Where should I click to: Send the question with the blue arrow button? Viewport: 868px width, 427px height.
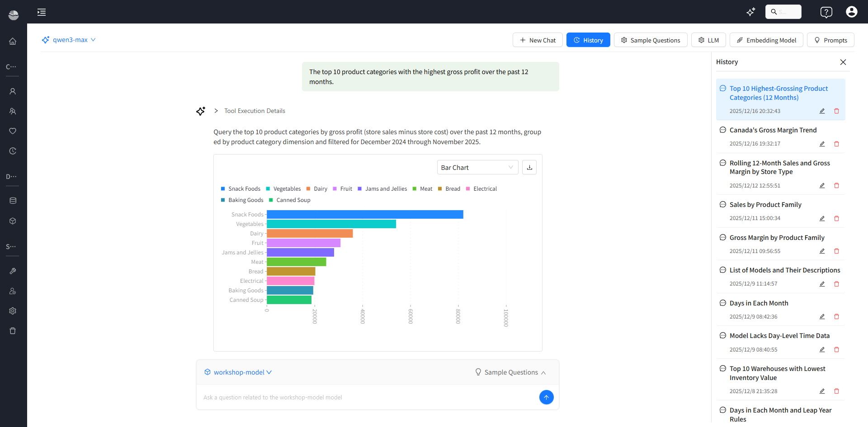coord(546,397)
